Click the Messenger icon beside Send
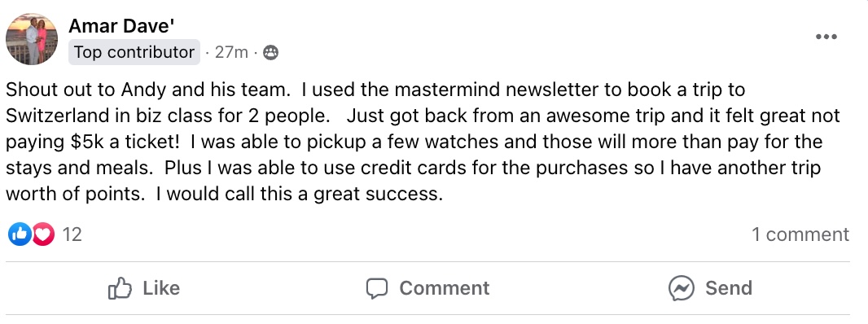The height and width of the screenshot is (324, 868). click(681, 288)
